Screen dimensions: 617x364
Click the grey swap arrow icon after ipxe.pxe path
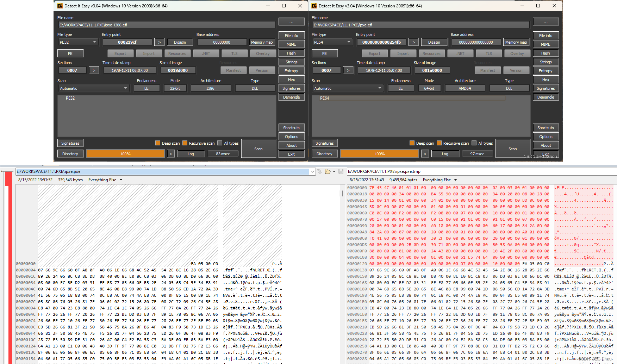coord(319,171)
